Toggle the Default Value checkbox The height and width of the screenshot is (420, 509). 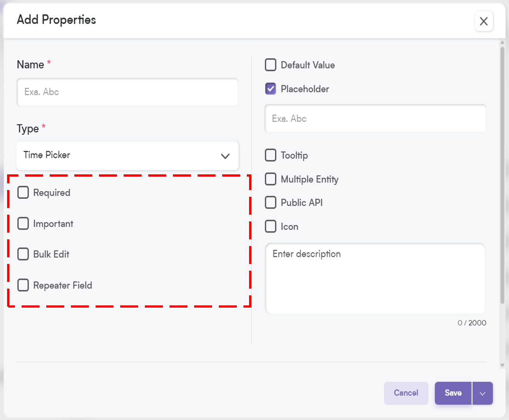coord(271,65)
